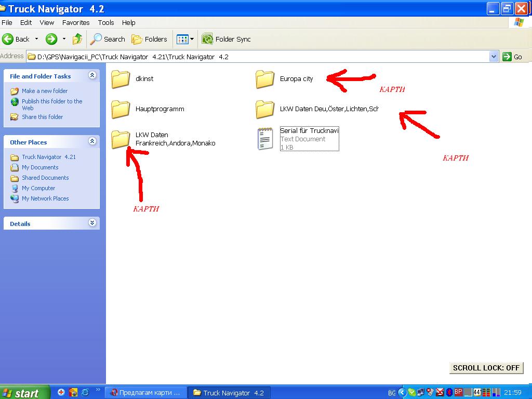This screenshot has height=399, width=532.
Task: Click the Views grid icon
Action: click(x=182, y=39)
